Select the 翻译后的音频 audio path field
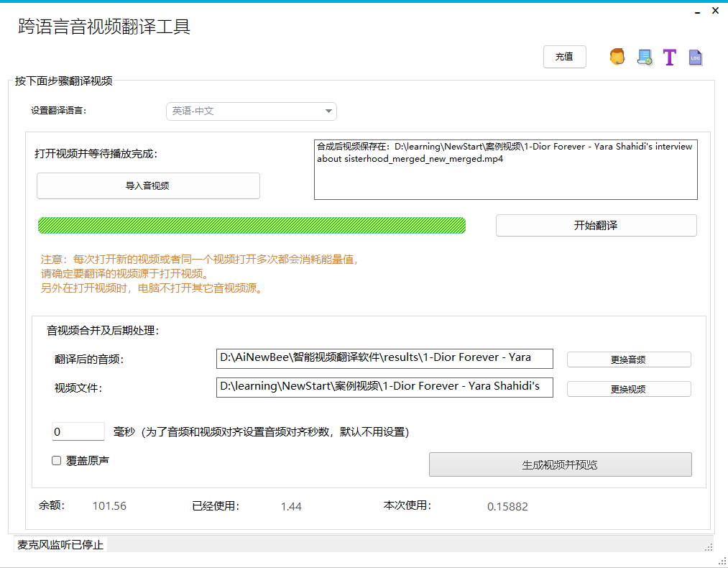The width and height of the screenshot is (728, 568). pos(384,359)
